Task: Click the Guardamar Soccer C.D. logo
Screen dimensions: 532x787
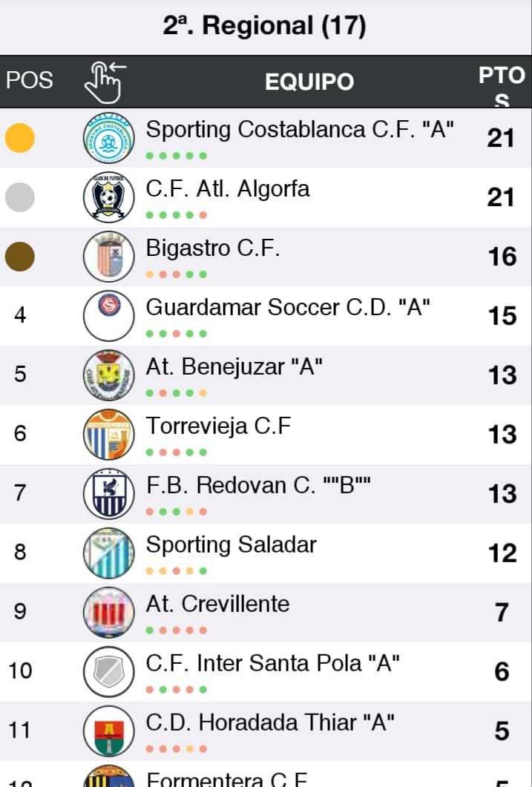Action: [109, 316]
